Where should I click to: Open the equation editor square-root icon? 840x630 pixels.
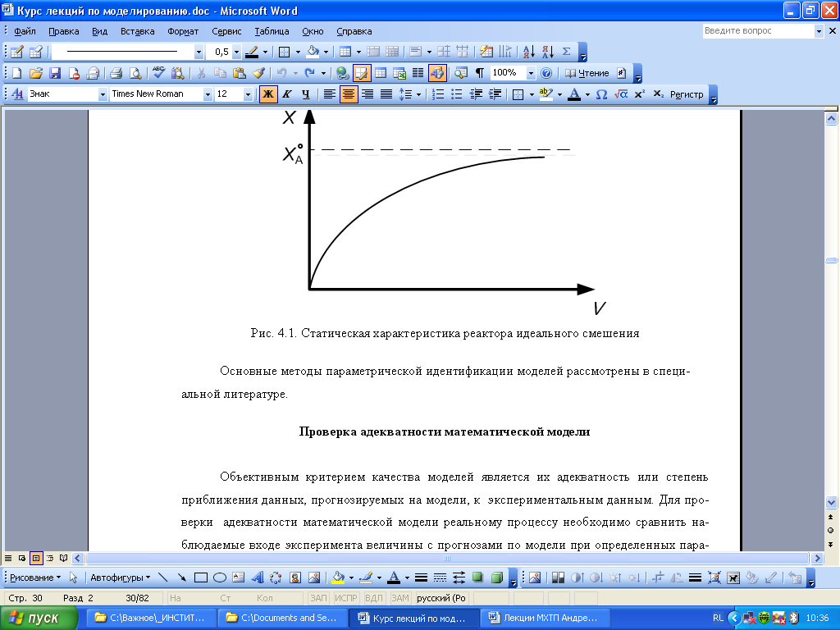pyautogui.click(x=621, y=94)
